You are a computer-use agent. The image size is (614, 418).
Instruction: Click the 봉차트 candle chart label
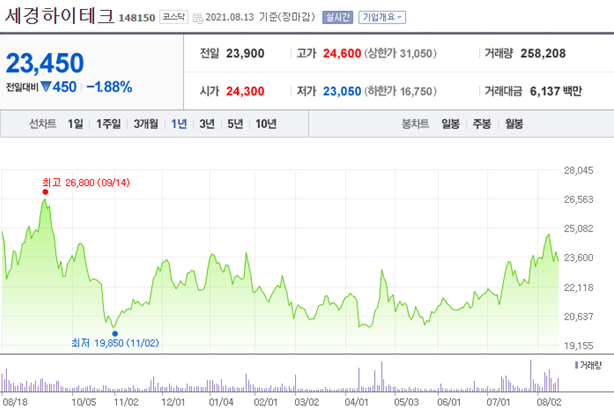pos(415,124)
